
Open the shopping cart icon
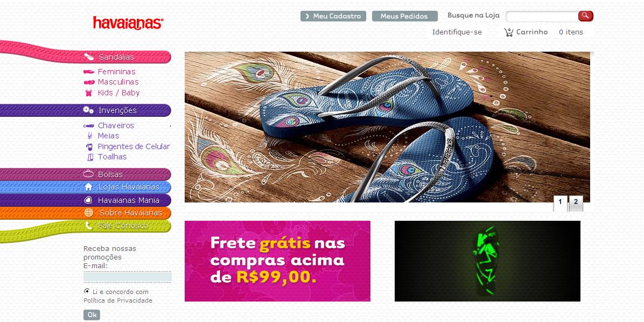pos(508,32)
